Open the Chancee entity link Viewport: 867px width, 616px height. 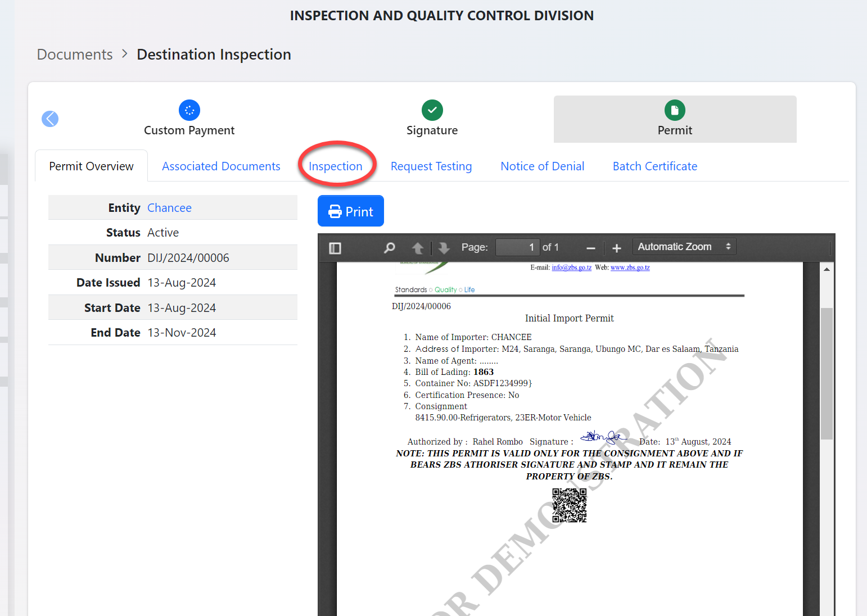(x=169, y=208)
